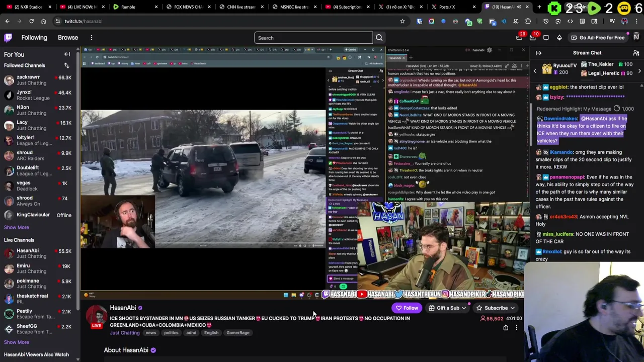644x362 pixels.
Task: Switch to CNN live stream tab
Action: pos(242,7)
